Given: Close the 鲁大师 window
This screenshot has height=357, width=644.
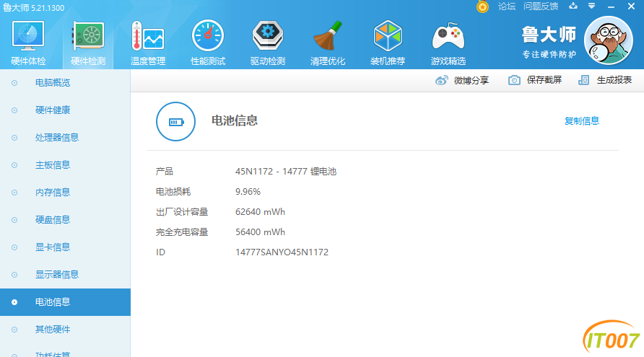Looking at the screenshot, I should pyautogui.click(x=631, y=6).
